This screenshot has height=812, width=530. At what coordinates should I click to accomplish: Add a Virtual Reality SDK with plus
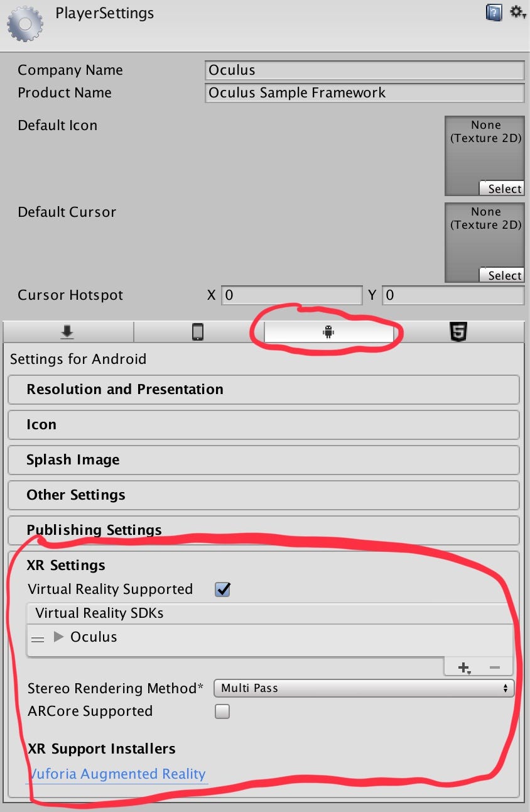464,667
